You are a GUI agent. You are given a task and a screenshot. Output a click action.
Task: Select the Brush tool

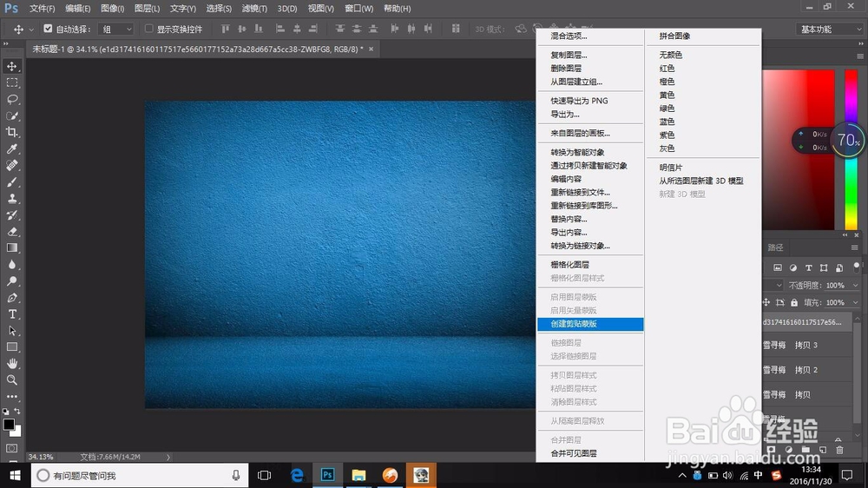11,182
